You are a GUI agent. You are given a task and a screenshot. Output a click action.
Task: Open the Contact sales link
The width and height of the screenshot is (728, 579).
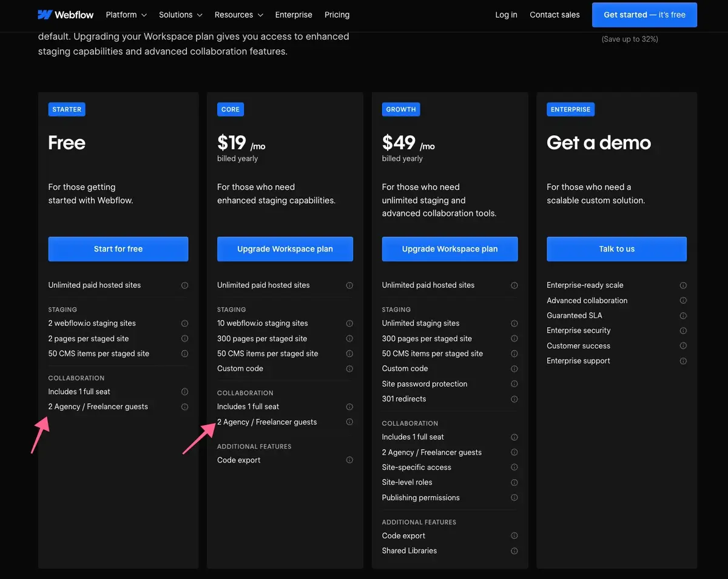coord(554,15)
